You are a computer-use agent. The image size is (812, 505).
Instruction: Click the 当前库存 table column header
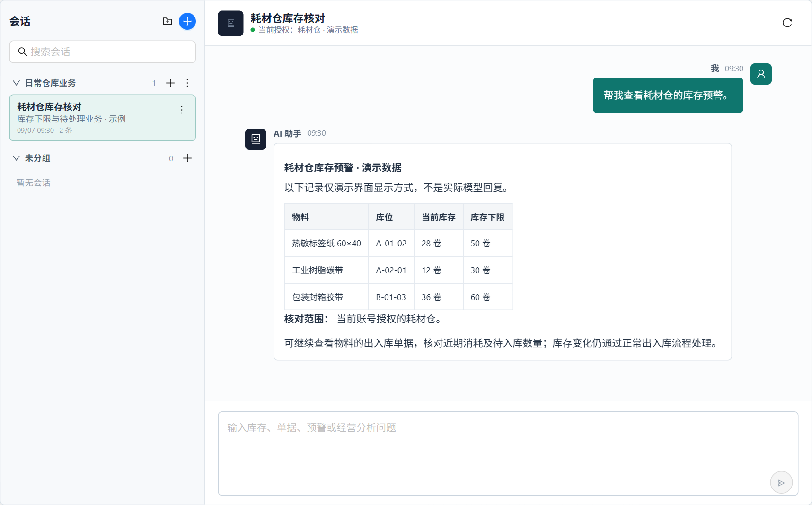pos(439,217)
